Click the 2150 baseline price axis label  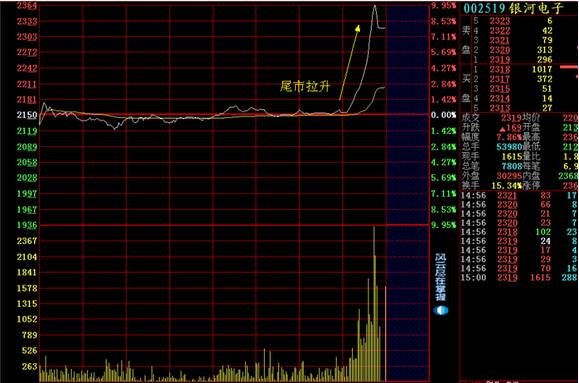pyautogui.click(x=27, y=115)
